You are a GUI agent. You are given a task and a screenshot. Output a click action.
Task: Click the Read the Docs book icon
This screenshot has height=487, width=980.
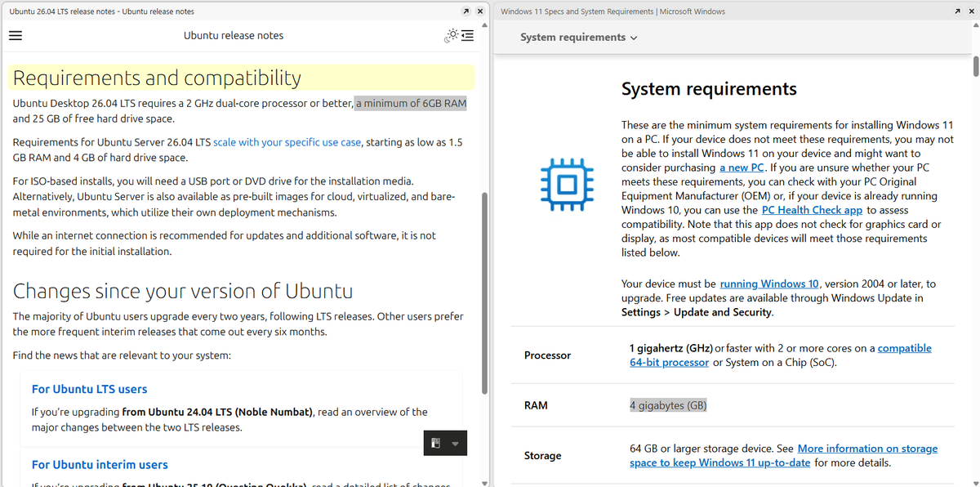[436, 444]
